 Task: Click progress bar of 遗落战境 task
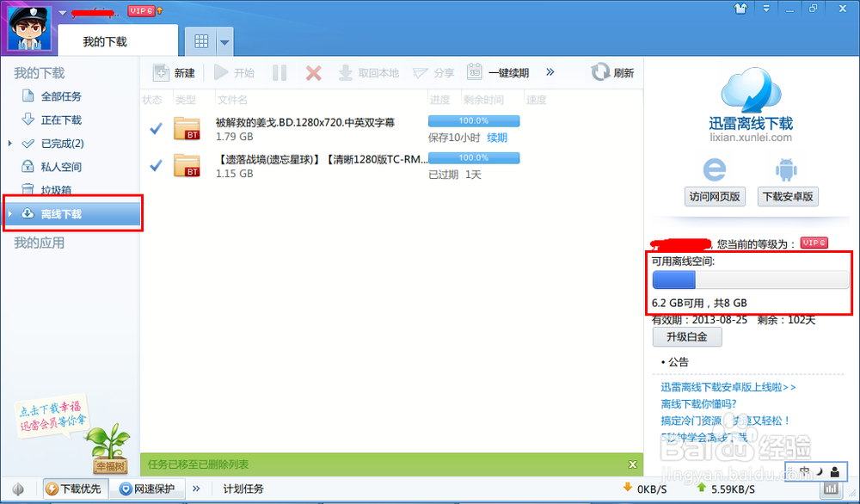(x=474, y=158)
